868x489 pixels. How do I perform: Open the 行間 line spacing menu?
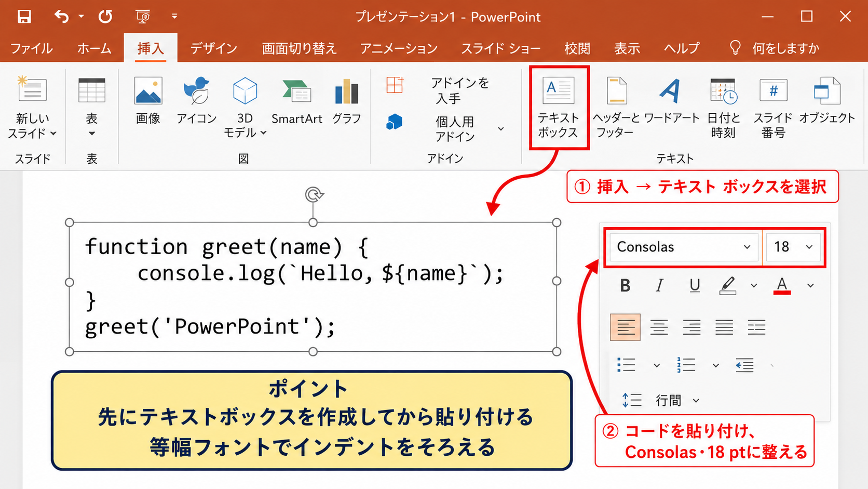click(x=661, y=400)
